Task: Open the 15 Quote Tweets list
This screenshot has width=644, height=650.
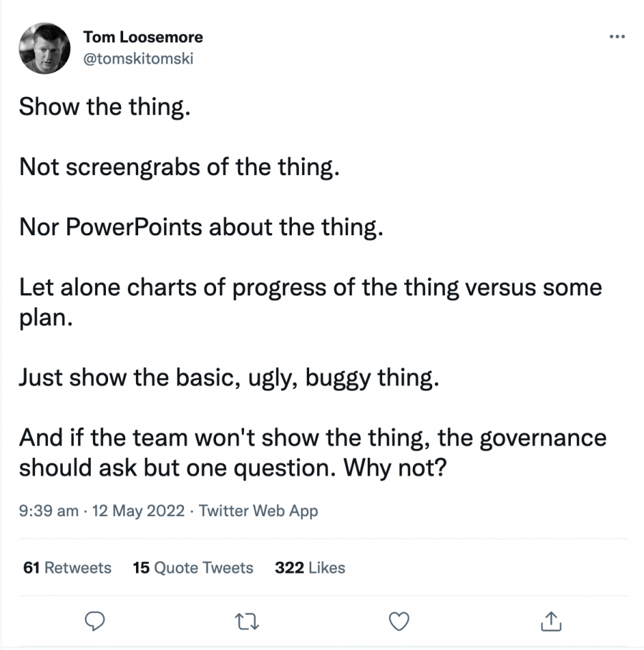Action: pos(193,568)
